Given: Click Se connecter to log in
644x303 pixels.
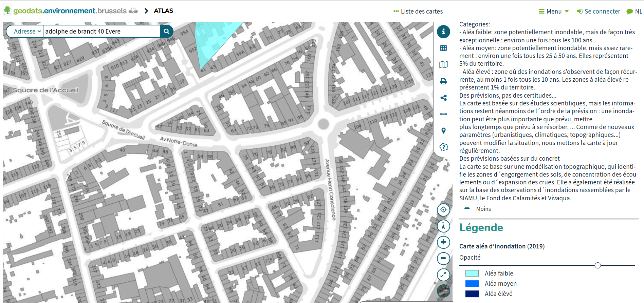Looking at the screenshot, I should 599,12.
